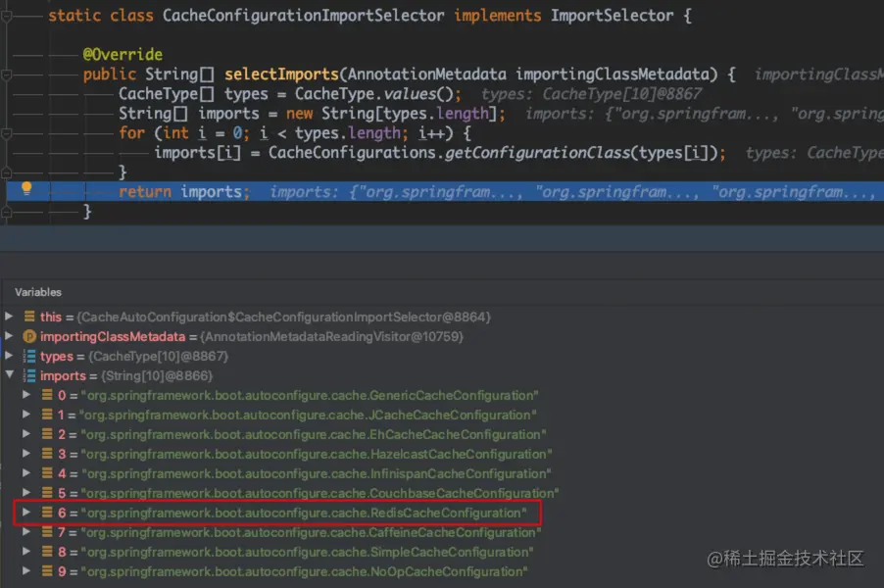Expand imports element 4 InfinispanCacheConfiguration
The width and height of the screenshot is (884, 588).
click(x=25, y=473)
